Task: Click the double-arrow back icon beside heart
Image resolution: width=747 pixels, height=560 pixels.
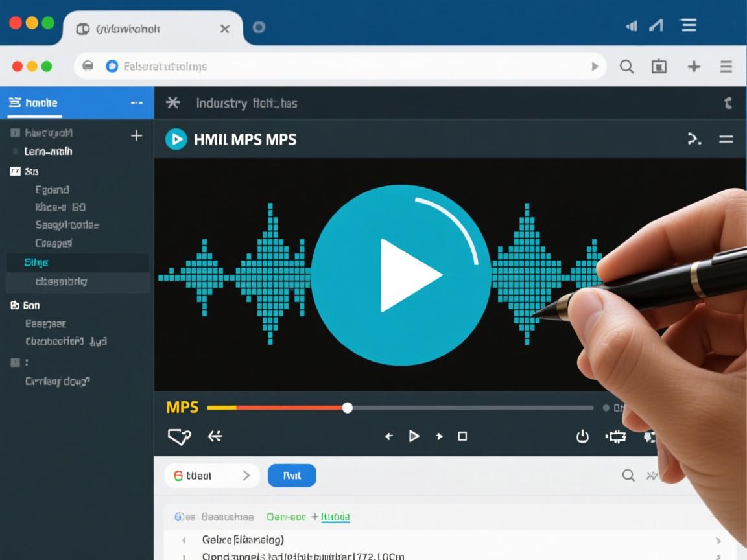Action: (x=215, y=436)
